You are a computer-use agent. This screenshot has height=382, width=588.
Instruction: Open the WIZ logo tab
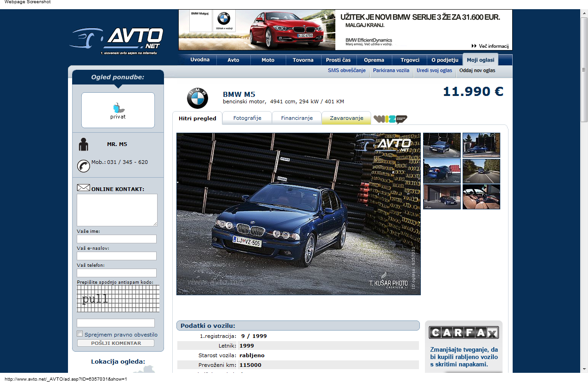390,119
